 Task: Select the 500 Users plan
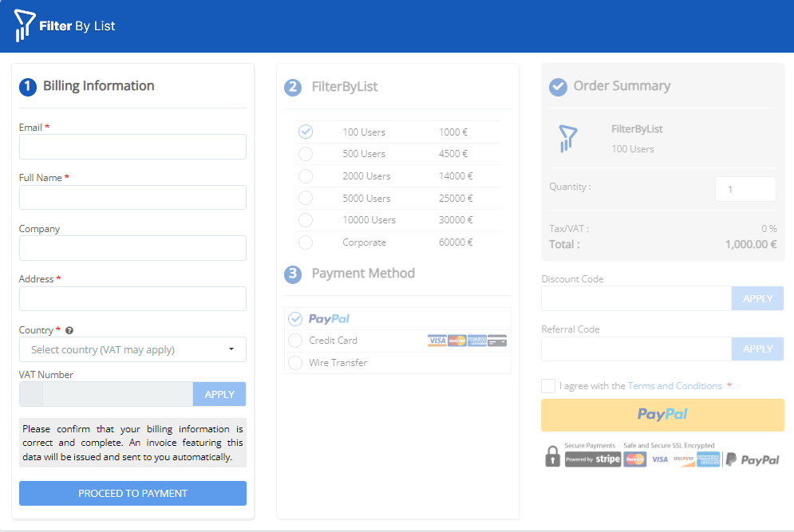(306, 154)
